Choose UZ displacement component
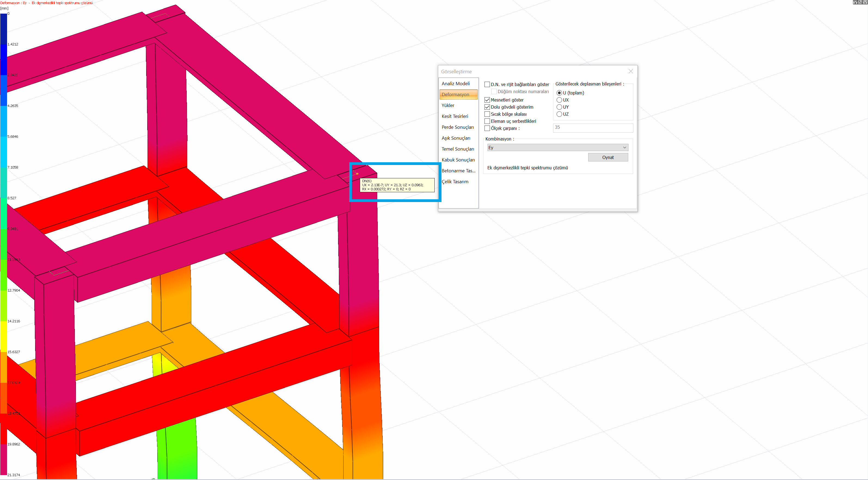This screenshot has width=868, height=480. coord(559,114)
